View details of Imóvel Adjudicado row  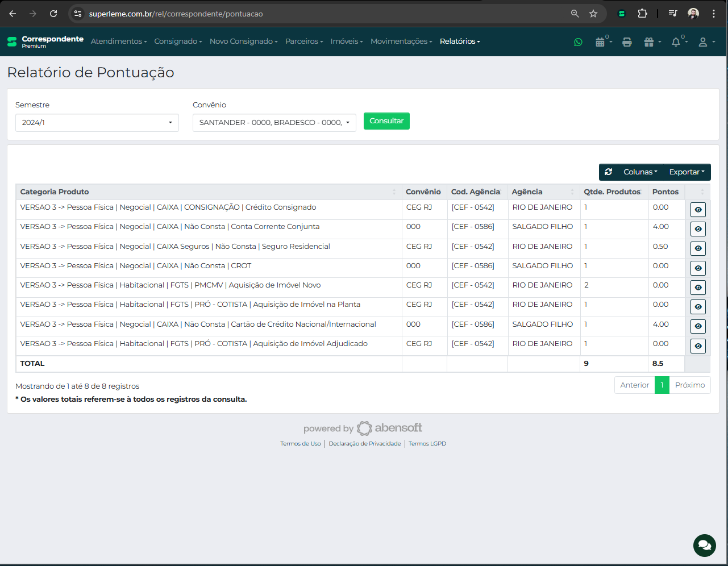pyautogui.click(x=698, y=346)
